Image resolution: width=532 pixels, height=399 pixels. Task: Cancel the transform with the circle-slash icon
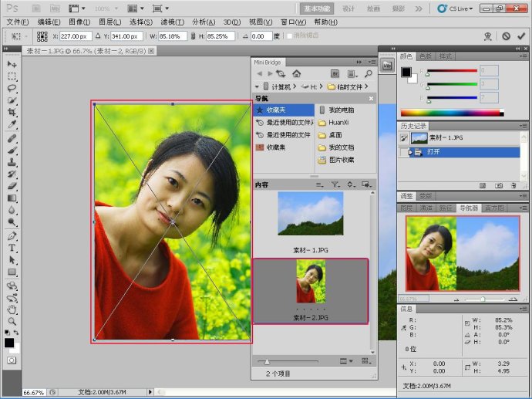pyautogui.click(x=506, y=36)
